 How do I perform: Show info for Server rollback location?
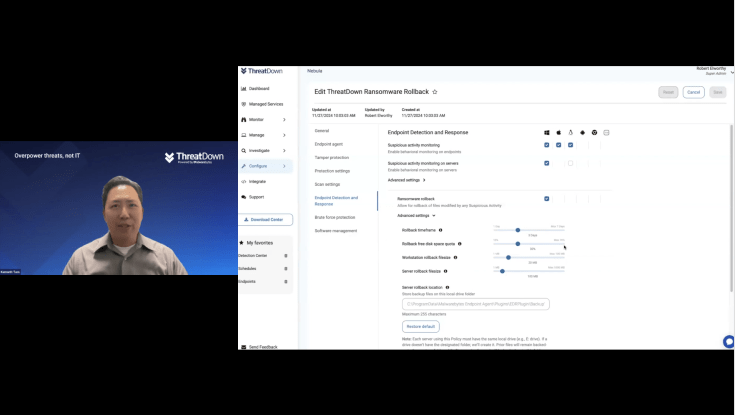[x=447, y=287]
